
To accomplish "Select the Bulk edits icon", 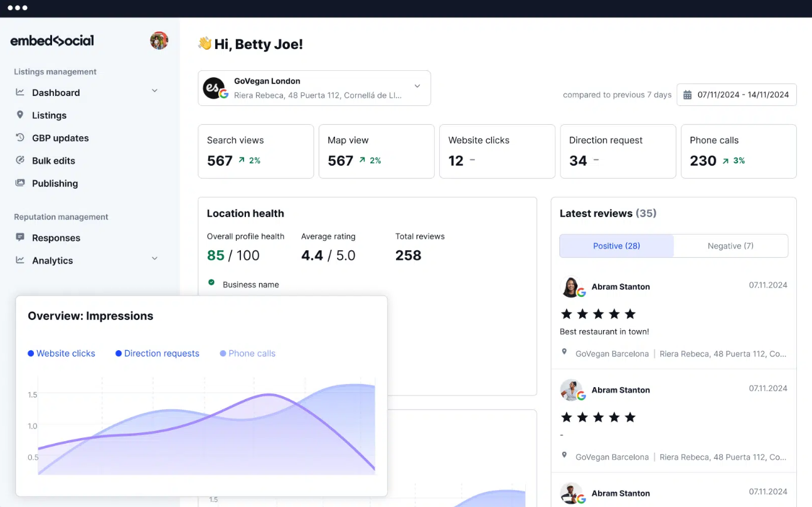I will click(20, 160).
